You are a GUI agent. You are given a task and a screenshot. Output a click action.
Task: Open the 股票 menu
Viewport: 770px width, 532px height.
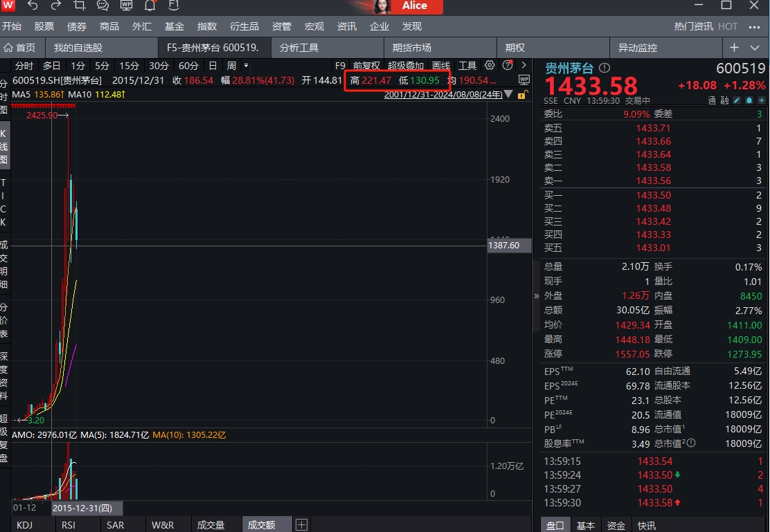click(44, 26)
